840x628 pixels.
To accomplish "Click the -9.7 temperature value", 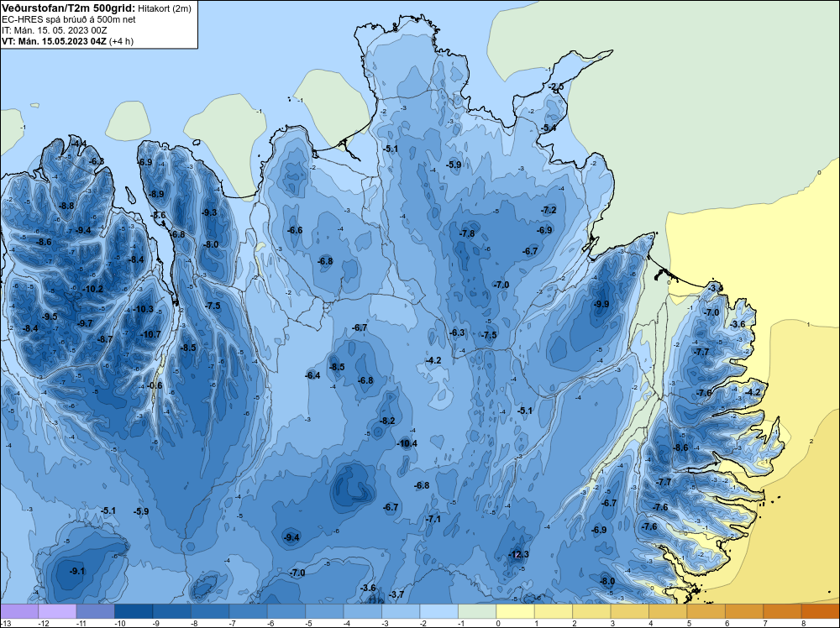I will (x=85, y=323).
